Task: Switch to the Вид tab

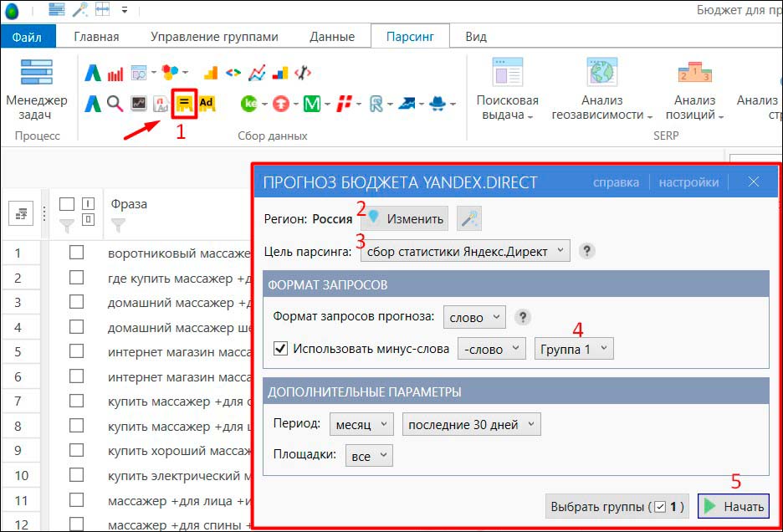Action: pyautogui.click(x=476, y=37)
